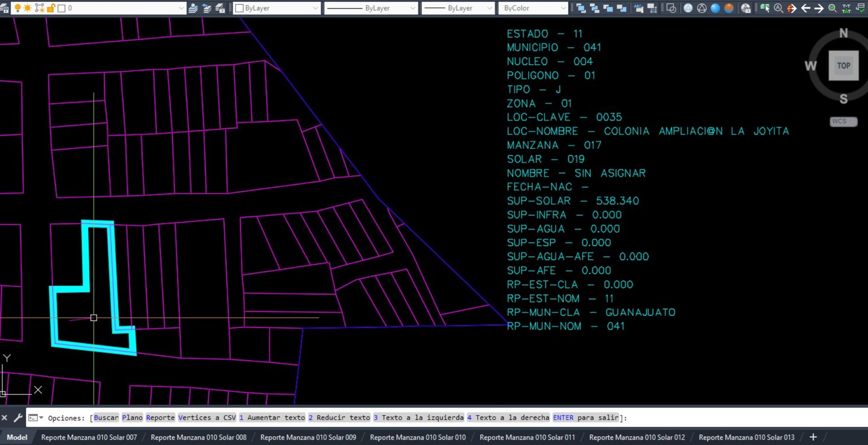The image size is (868, 445).
Task: Click the customization wrench icon in command line
Action: pyautogui.click(x=18, y=417)
